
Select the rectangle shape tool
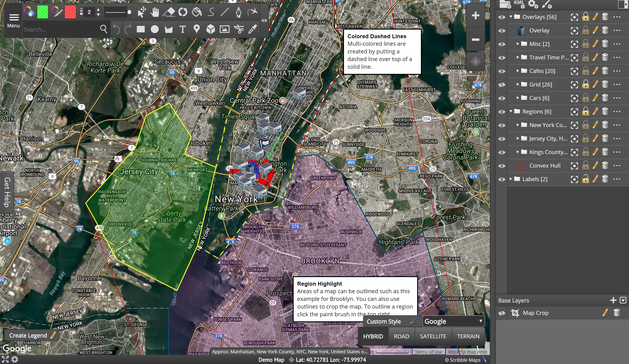(x=141, y=29)
